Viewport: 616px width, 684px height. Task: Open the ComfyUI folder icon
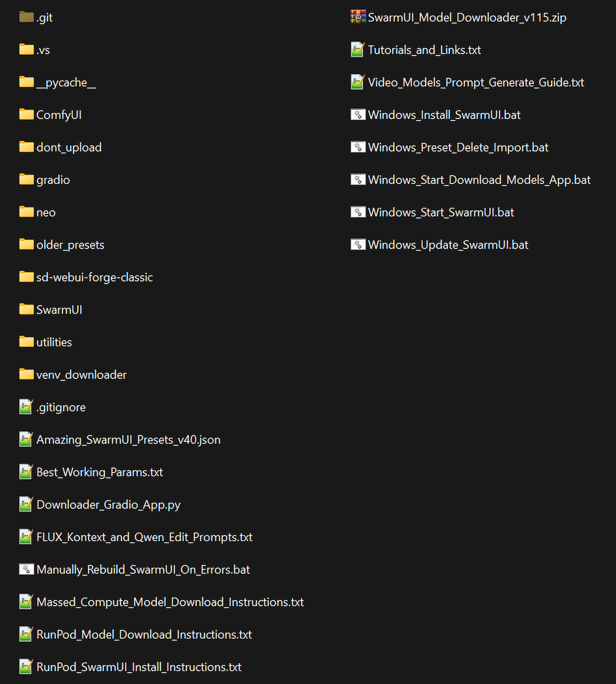(x=26, y=114)
